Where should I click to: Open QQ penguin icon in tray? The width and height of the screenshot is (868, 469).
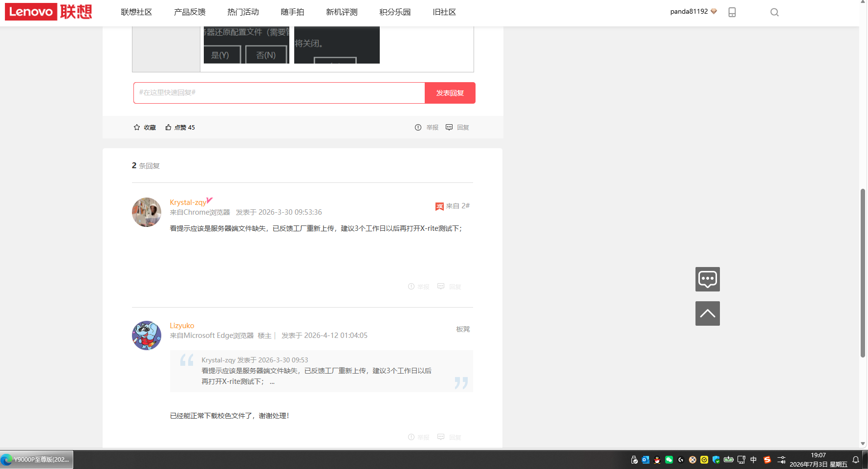coord(657,460)
